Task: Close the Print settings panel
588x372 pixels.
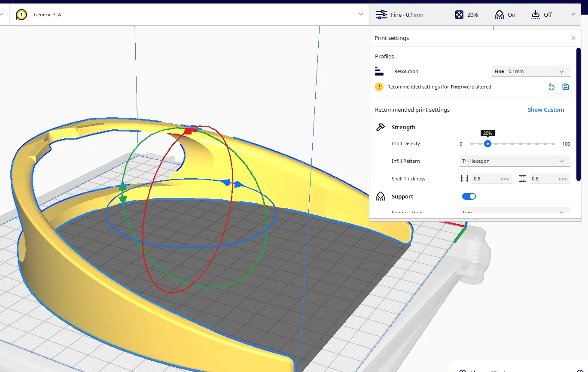Action: 573,38
